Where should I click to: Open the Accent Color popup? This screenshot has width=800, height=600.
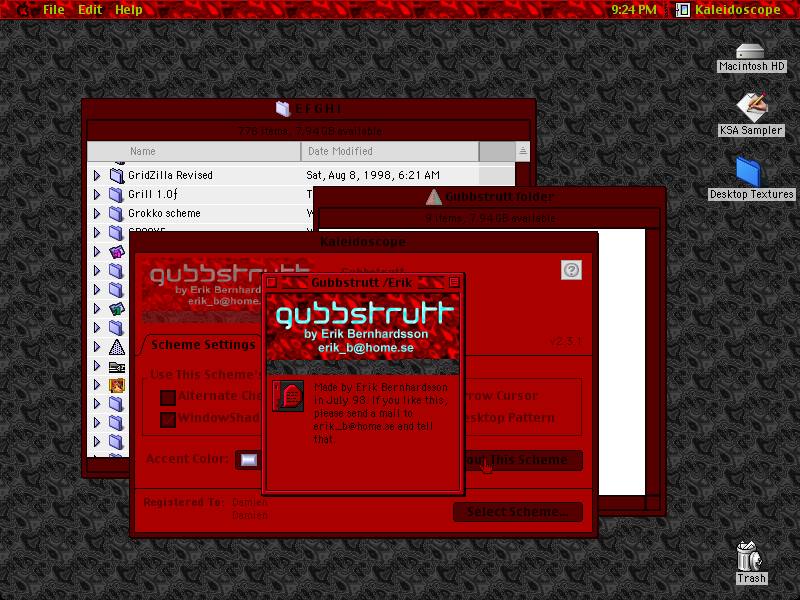pos(249,460)
